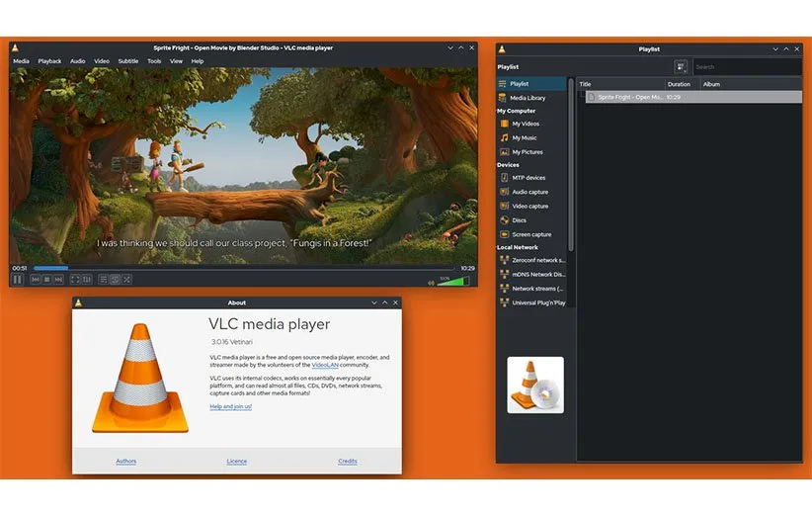Toggle the playlist view button

tap(104, 280)
